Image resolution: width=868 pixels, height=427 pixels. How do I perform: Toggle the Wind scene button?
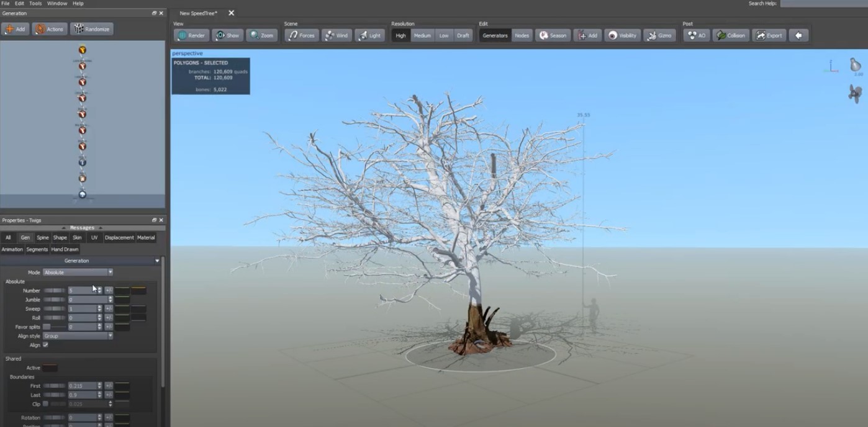[337, 35]
